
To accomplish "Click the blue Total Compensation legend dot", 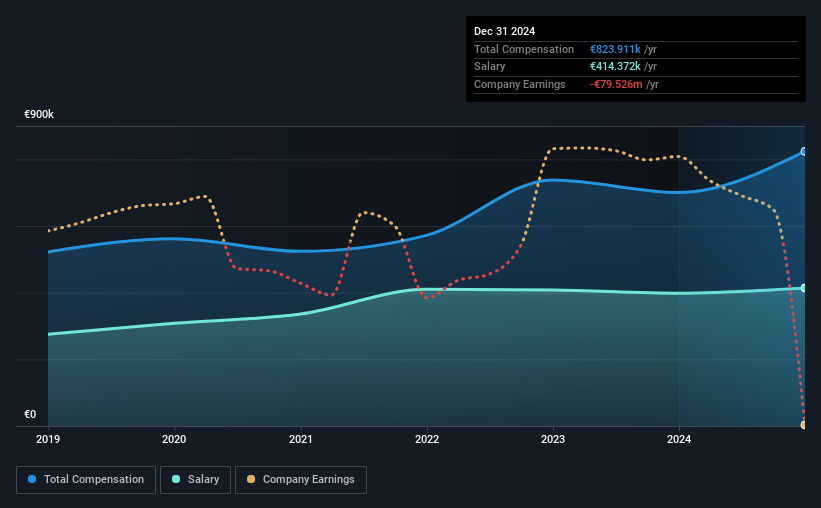I will coord(32,479).
